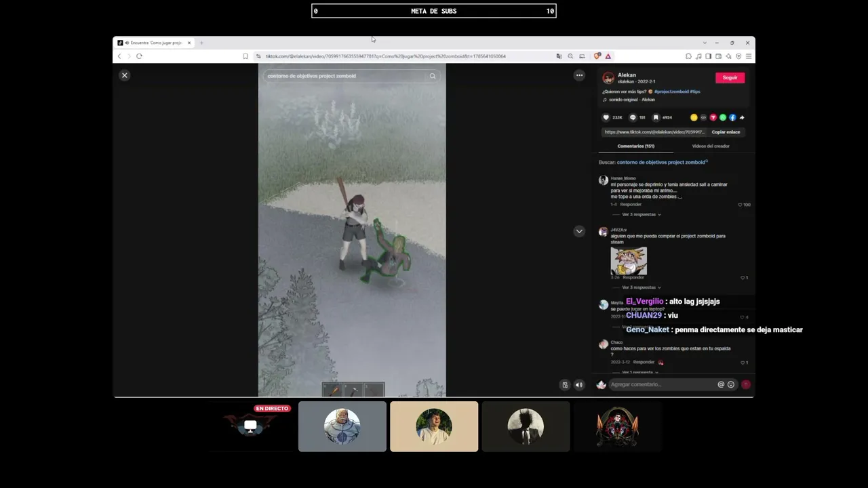
Task: Save the video with the bookmark icon
Action: 656,117
